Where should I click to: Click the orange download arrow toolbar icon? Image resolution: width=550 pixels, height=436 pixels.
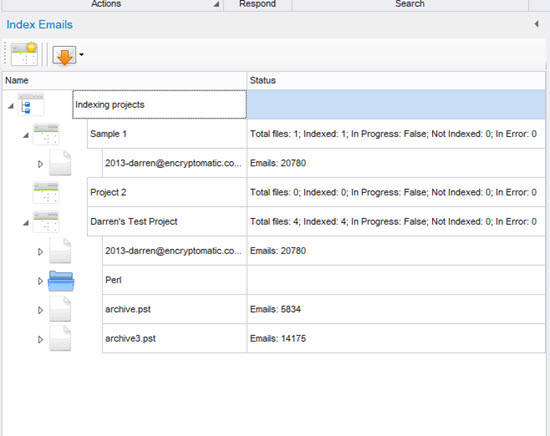coord(65,55)
